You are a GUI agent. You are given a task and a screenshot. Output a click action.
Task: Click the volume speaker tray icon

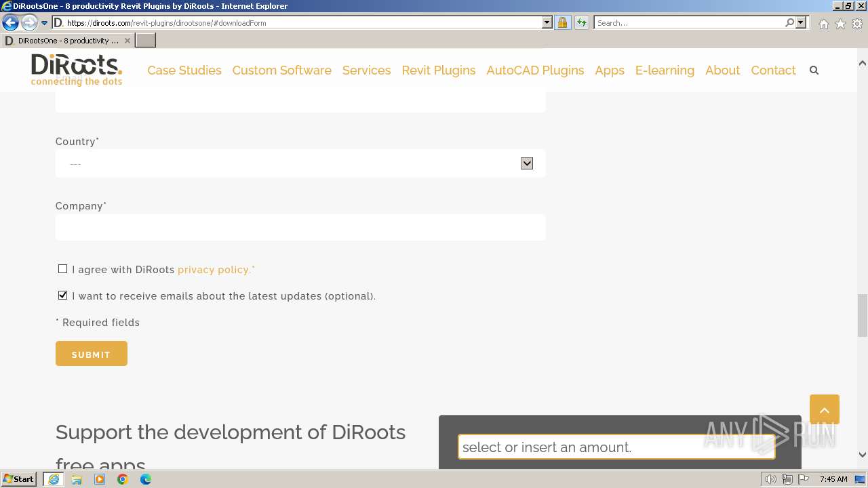tap(770, 479)
